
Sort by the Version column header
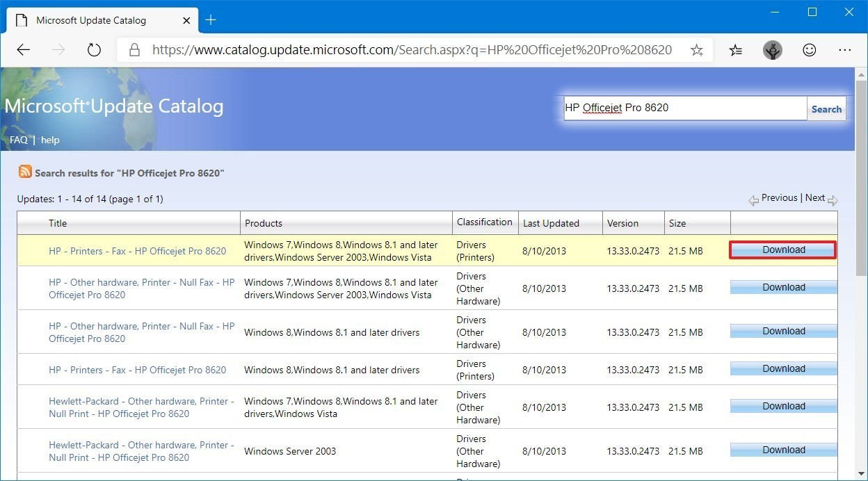(622, 223)
